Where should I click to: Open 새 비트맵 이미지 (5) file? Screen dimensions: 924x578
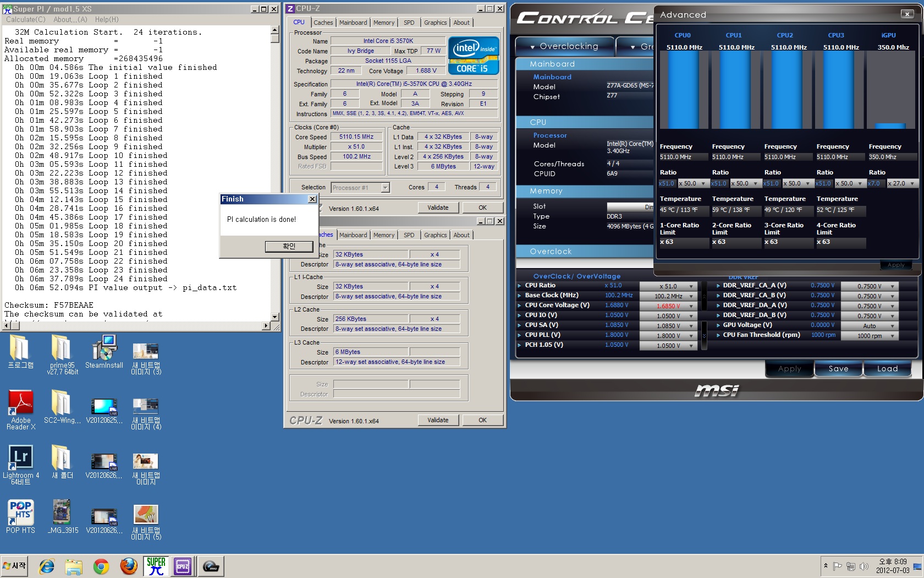coord(146,522)
